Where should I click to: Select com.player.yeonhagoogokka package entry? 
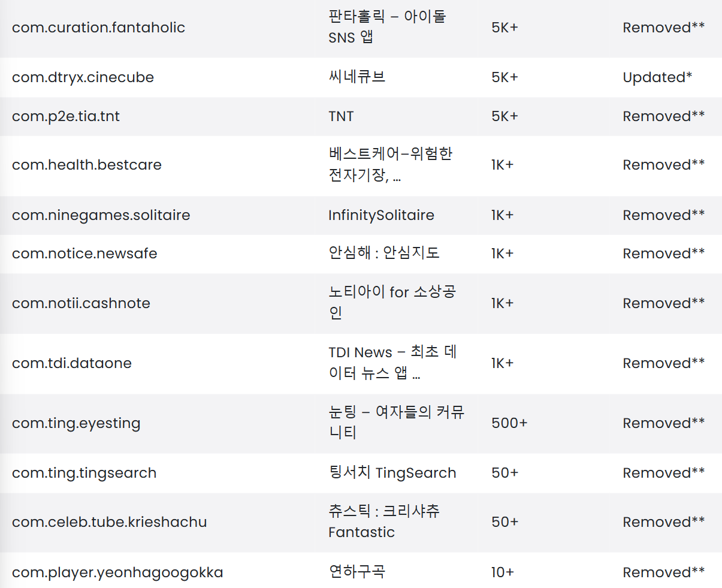point(117,572)
